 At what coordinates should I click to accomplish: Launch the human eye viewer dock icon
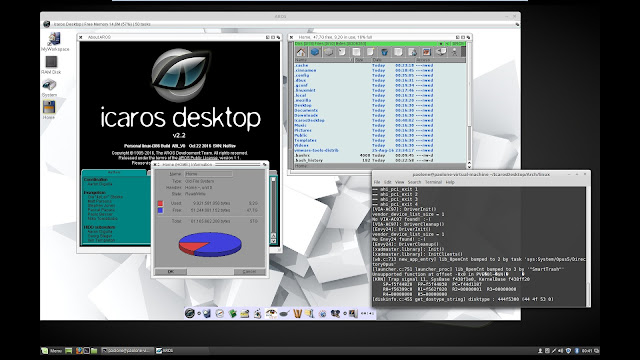click(271, 313)
